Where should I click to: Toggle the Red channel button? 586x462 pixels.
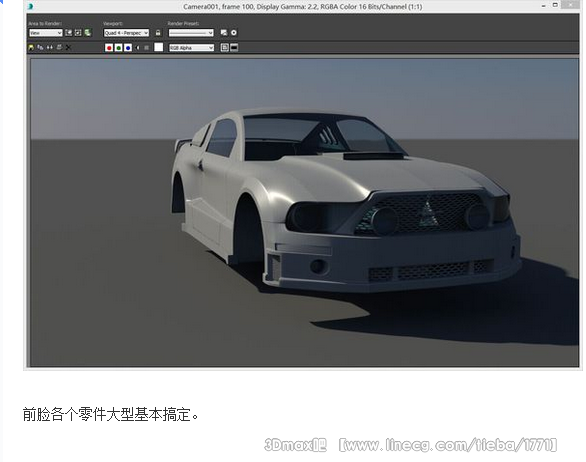point(109,47)
